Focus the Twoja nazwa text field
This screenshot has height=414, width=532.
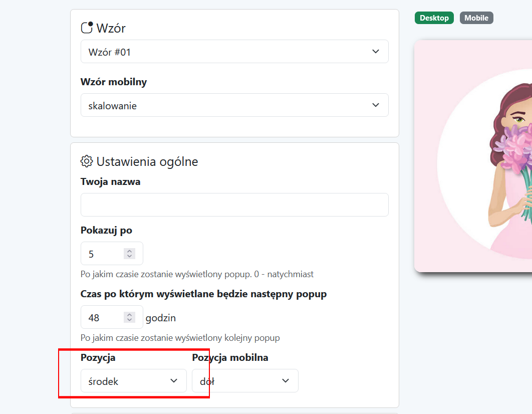(234, 204)
